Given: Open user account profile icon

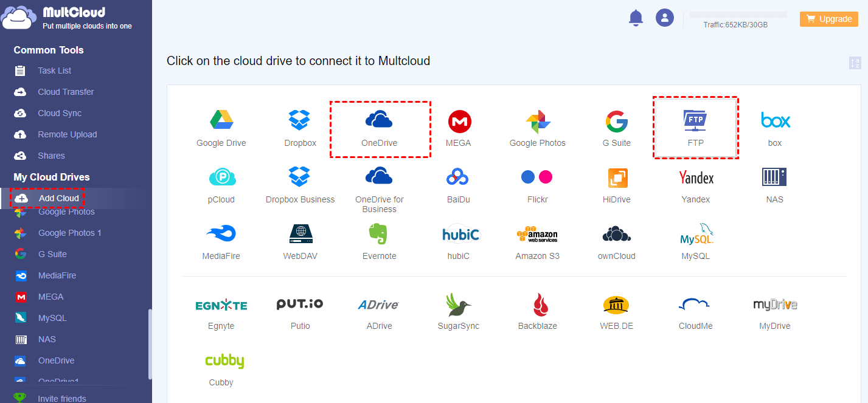Looking at the screenshot, I should [665, 18].
